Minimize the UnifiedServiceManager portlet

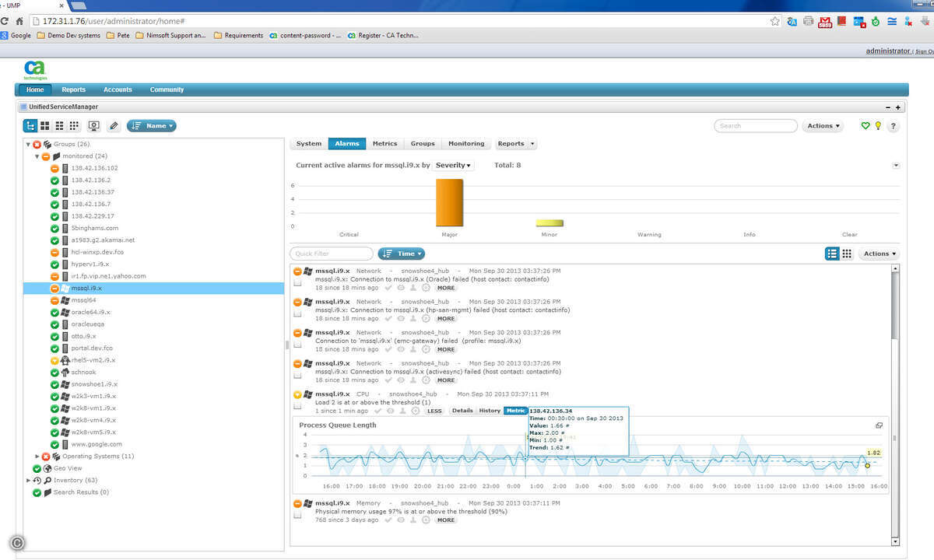[x=889, y=107]
